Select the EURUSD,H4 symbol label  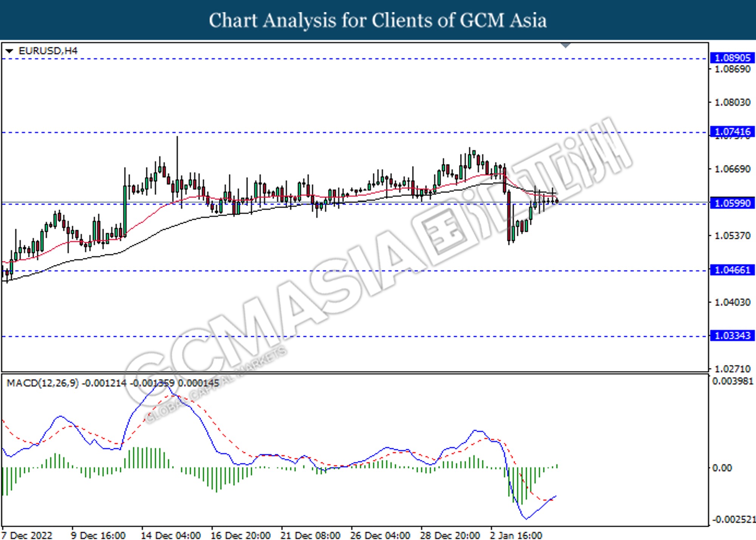pyautogui.click(x=48, y=51)
